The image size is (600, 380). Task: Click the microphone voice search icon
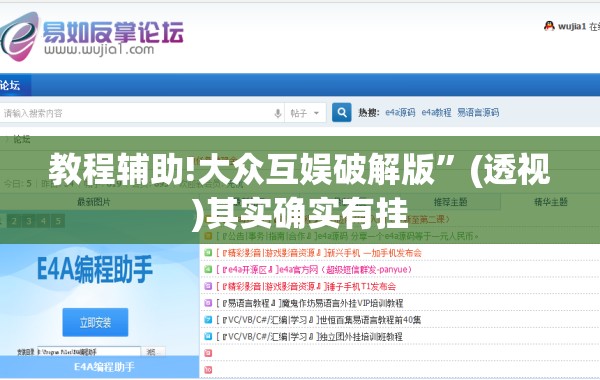click(278, 113)
